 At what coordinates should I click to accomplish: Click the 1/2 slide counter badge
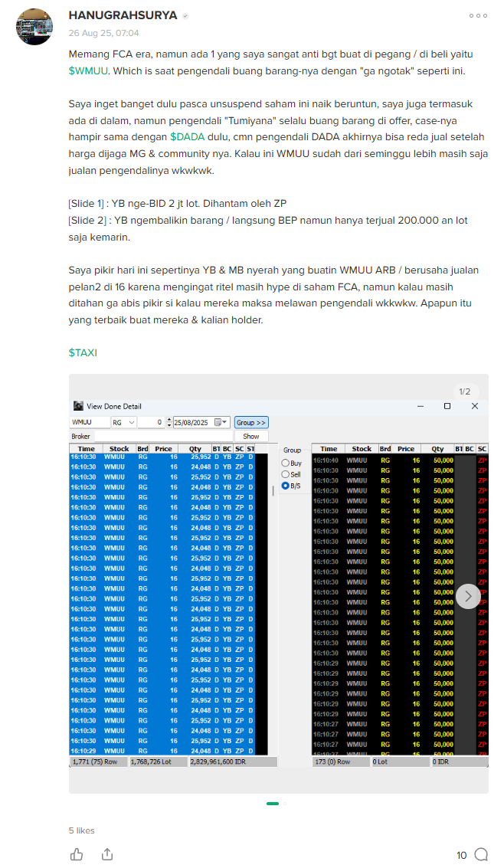(x=465, y=391)
